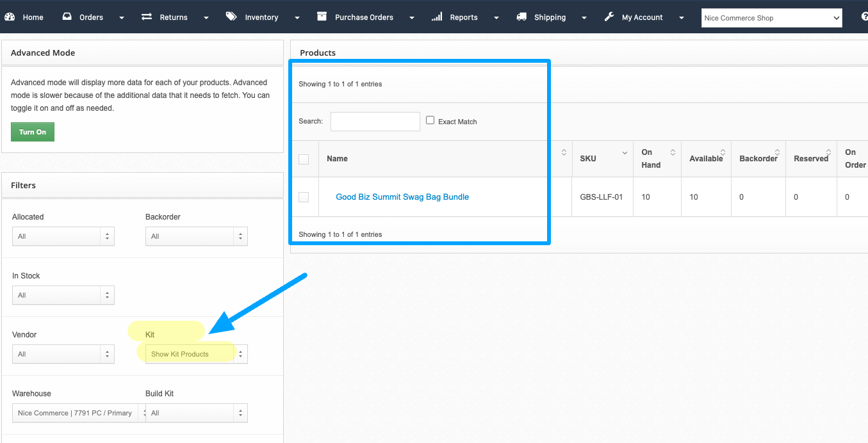Sort by the Available column arrows
Viewport: 868px width, 443px height.
[723, 152]
